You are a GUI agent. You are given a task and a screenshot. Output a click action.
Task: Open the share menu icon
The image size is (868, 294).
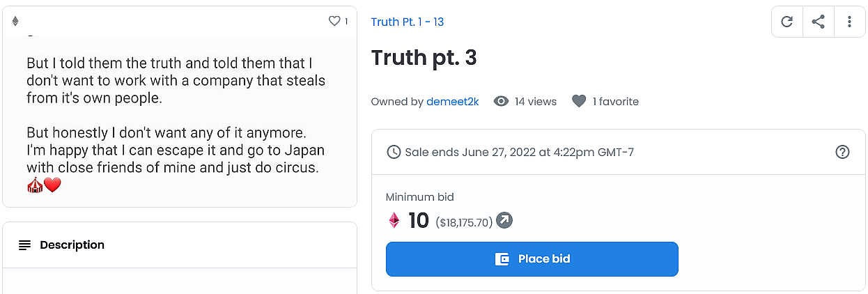tap(819, 22)
